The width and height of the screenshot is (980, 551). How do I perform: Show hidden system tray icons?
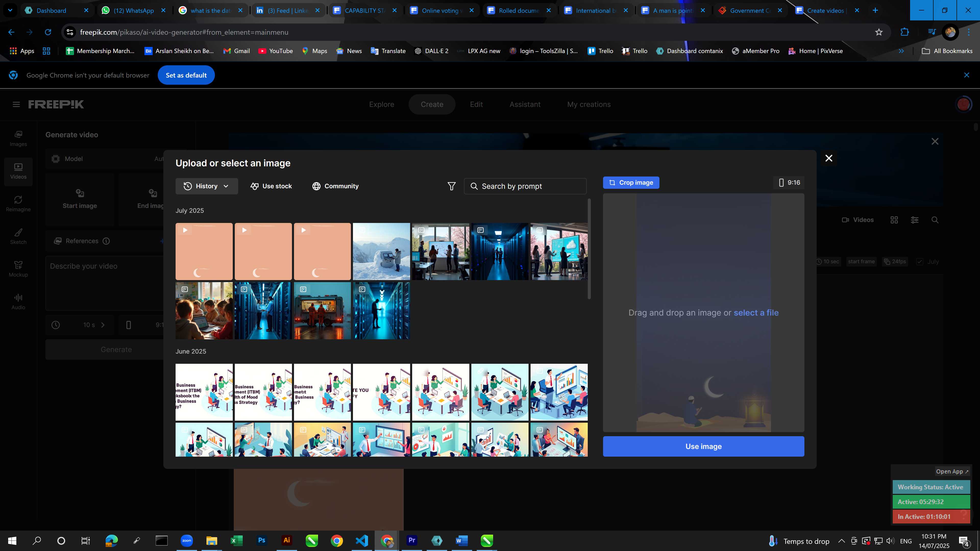point(841,541)
